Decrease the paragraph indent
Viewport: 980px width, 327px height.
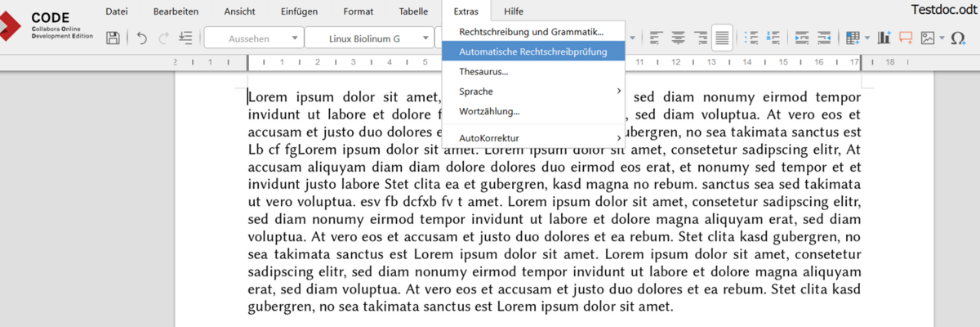(x=824, y=38)
